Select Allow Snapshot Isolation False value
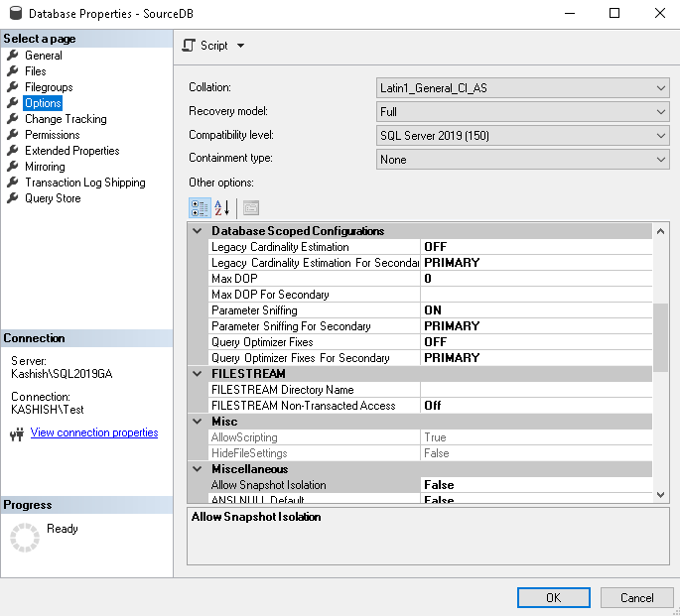Viewport: 680px width, 616px height. pos(536,485)
